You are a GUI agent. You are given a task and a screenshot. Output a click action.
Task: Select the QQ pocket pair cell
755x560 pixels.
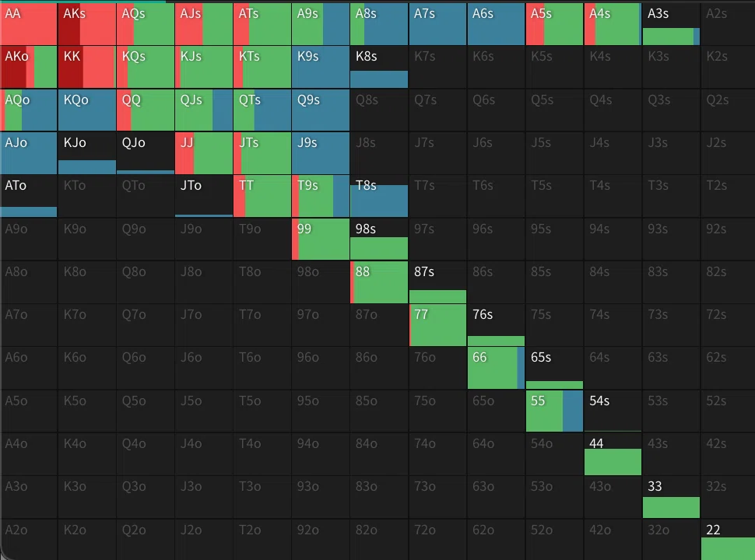(x=146, y=110)
